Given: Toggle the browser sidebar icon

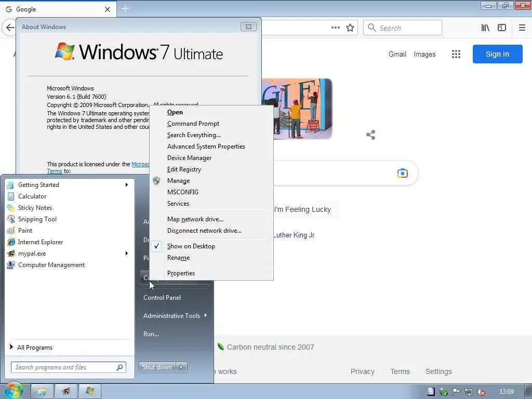Looking at the screenshot, I should click(502, 28).
